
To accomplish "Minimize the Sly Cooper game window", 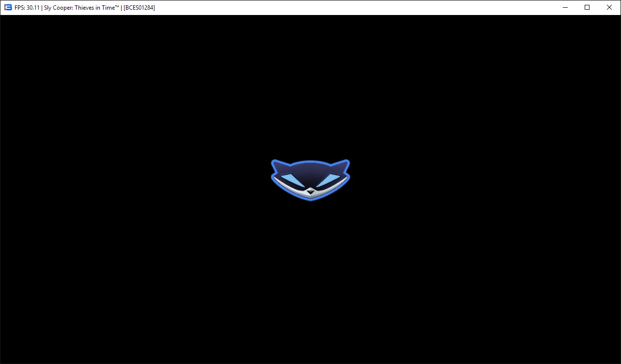I will [565, 7].
